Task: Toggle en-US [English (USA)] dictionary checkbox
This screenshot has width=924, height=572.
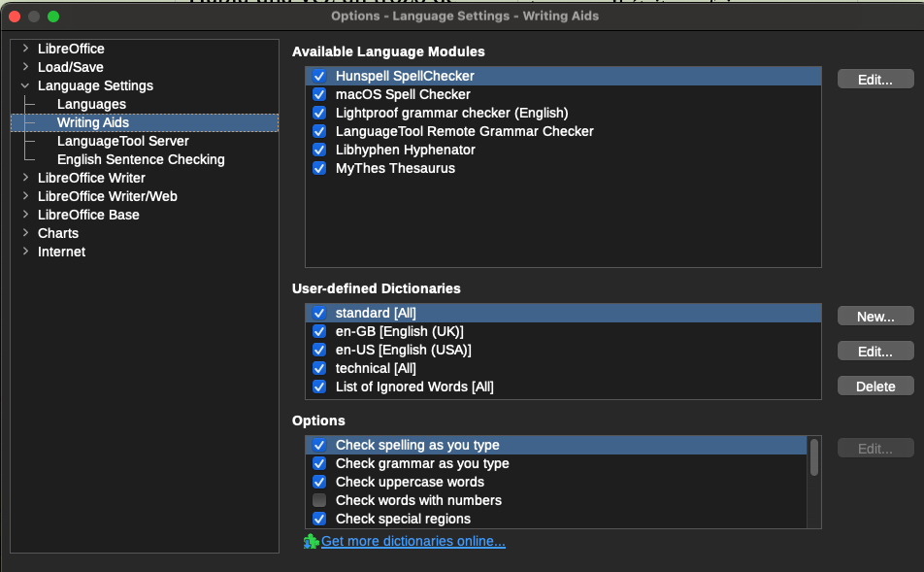Action: pyautogui.click(x=319, y=350)
